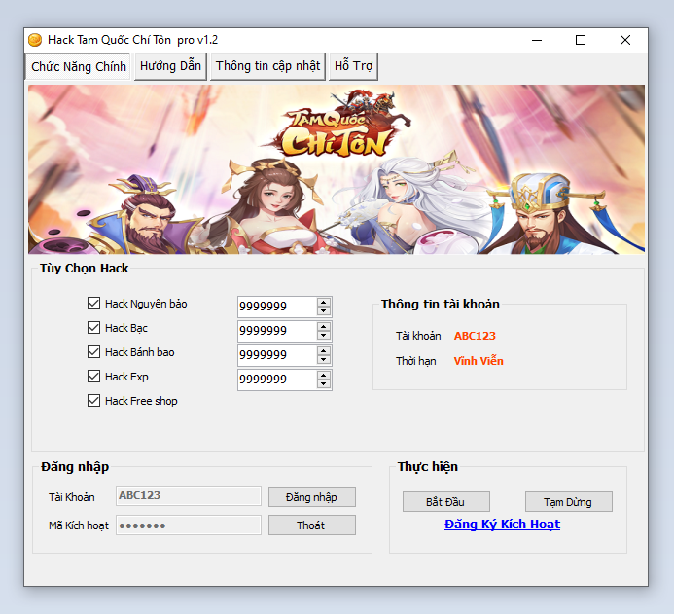The width and height of the screenshot is (674, 616).
Task: Go to the Hỗ Trợ tab
Action: click(352, 66)
